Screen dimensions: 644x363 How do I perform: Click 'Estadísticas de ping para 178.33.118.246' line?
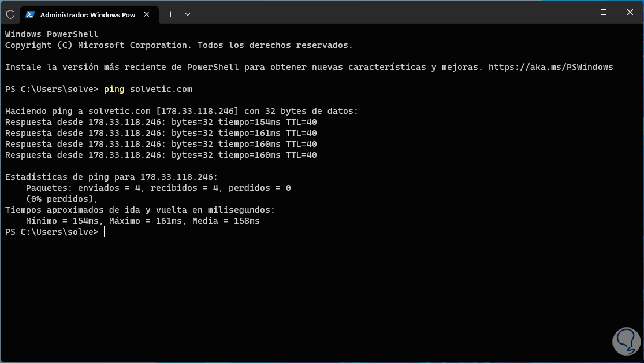111,177
